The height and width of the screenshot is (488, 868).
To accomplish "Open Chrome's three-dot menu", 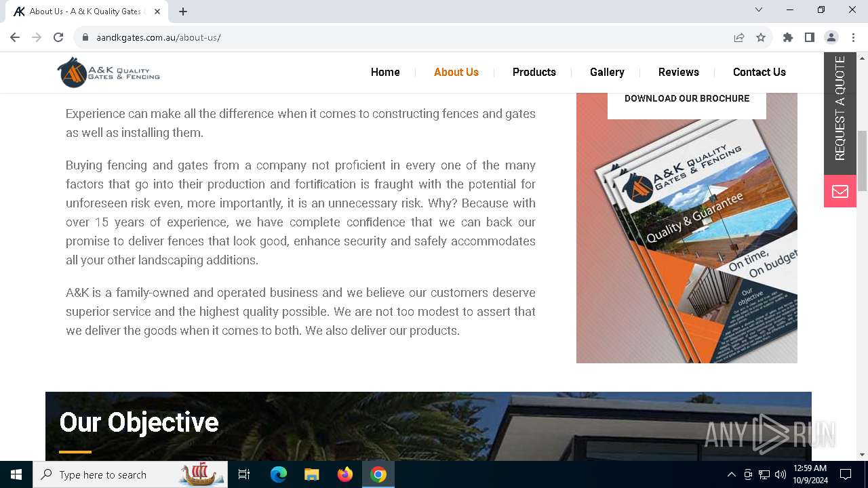I will [853, 37].
